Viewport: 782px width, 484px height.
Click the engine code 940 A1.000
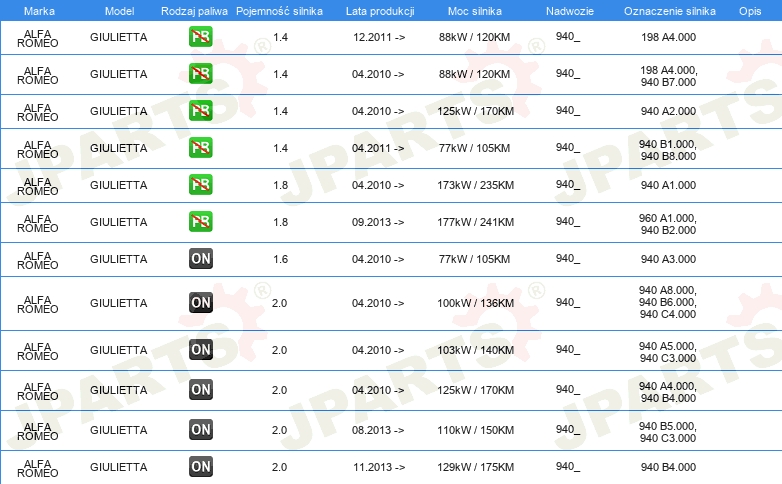tap(668, 185)
